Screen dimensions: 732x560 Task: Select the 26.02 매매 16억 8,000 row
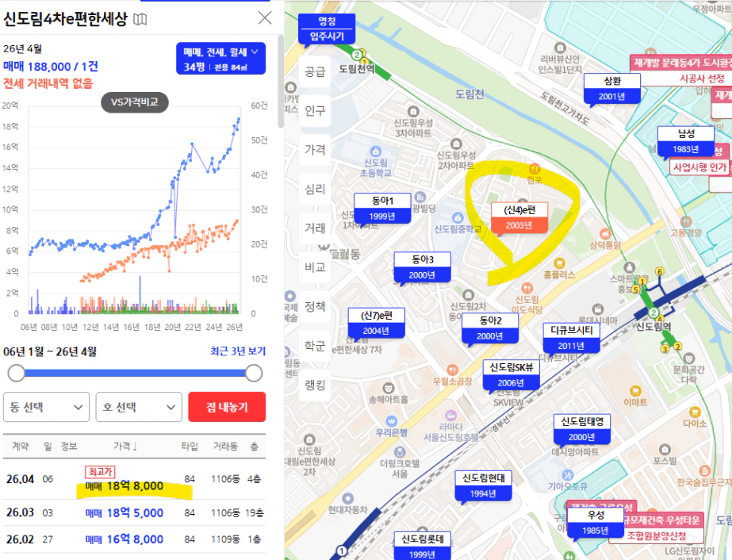click(x=135, y=539)
